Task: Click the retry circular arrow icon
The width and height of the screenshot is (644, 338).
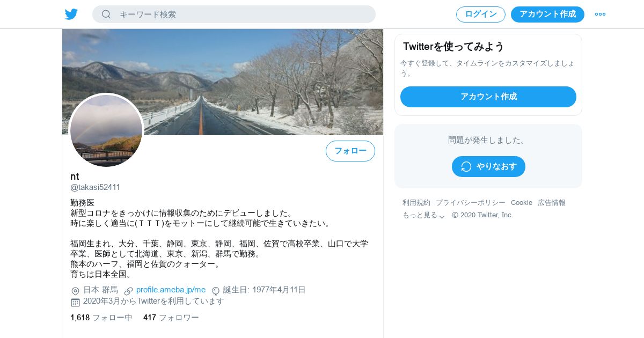Action: coord(466,166)
